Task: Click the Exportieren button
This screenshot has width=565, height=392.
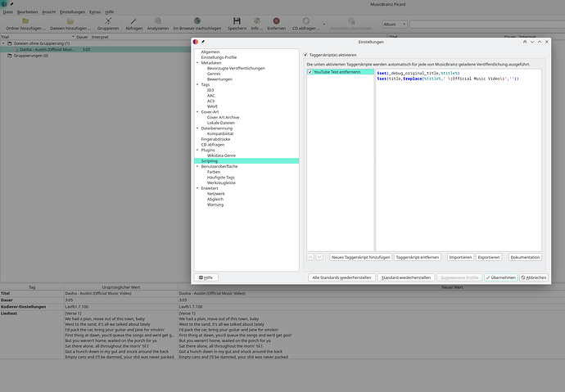Action: 489,257
